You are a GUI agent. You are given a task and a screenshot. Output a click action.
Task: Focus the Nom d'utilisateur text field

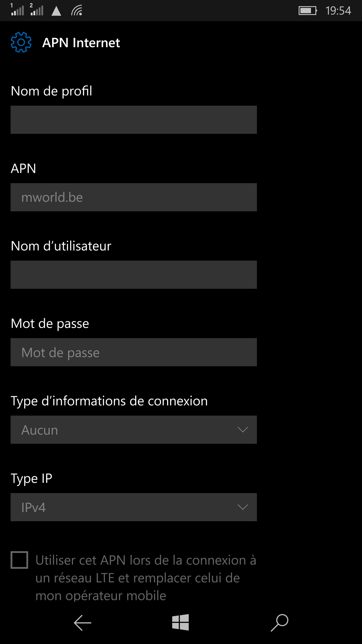[x=133, y=275]
